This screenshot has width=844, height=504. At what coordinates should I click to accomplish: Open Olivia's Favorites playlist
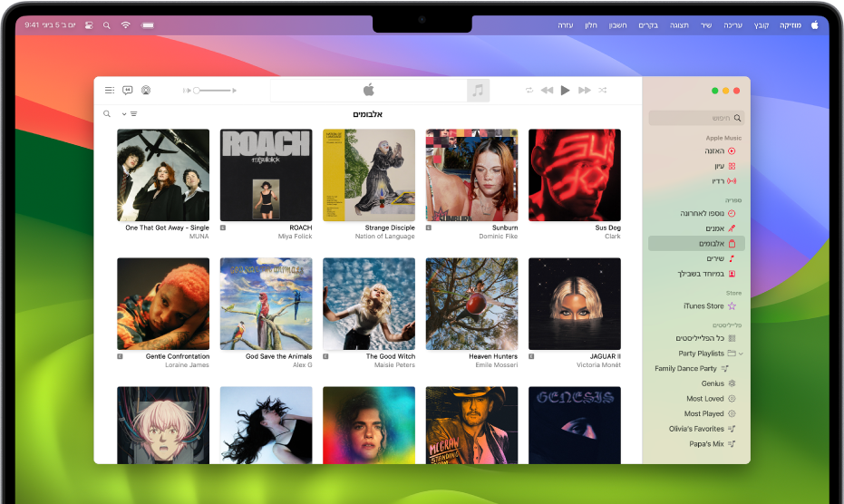702,429
